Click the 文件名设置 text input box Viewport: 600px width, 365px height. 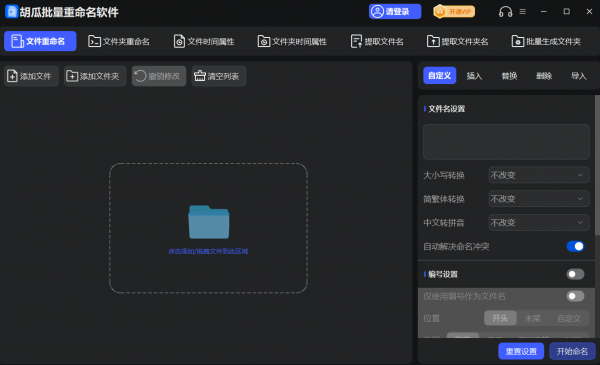[x=506, y=142]
